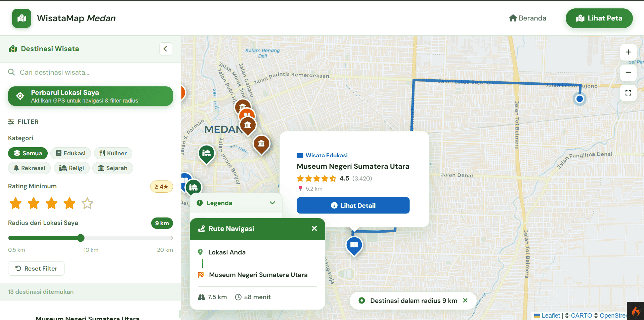Select the Rekreasi category chip
The width and height of the screenshot is (644, 320).
coord(29,168)
